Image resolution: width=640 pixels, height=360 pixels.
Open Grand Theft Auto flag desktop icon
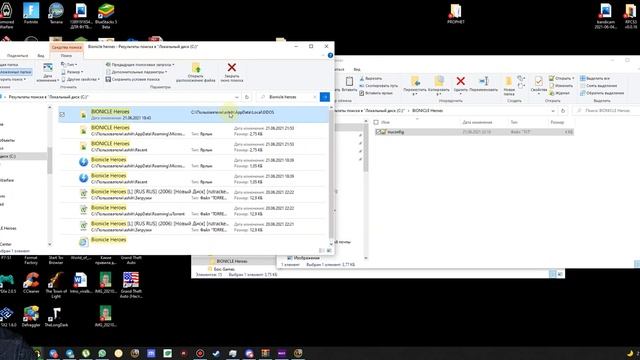point(131,284)
